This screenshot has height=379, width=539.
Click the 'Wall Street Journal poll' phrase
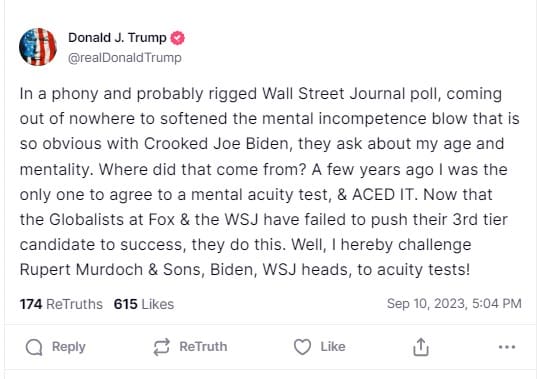351,94
